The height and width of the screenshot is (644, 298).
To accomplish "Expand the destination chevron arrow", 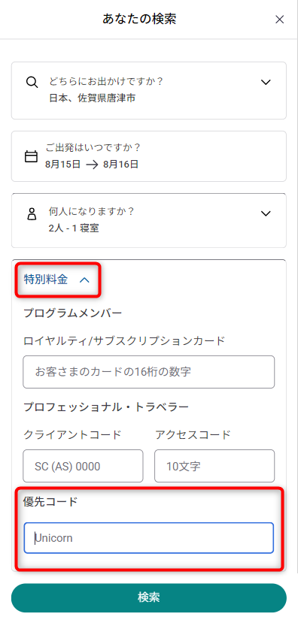I will point(266,82).
